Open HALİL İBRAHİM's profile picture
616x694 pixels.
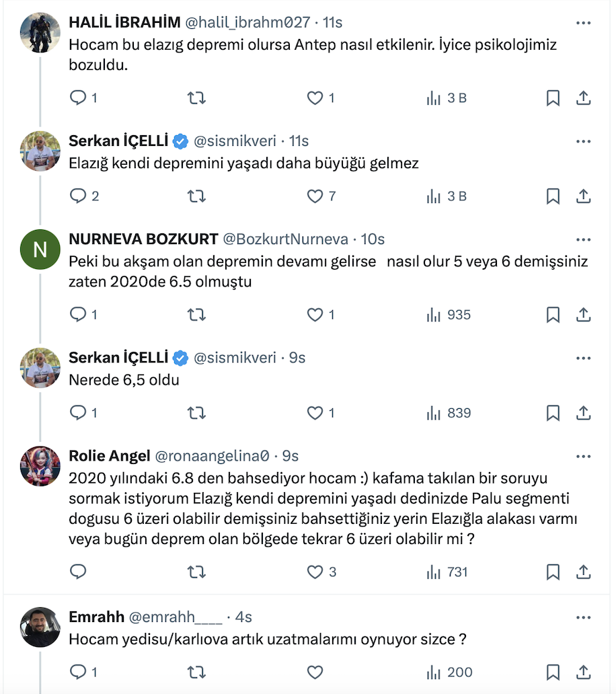click(40, 32)
